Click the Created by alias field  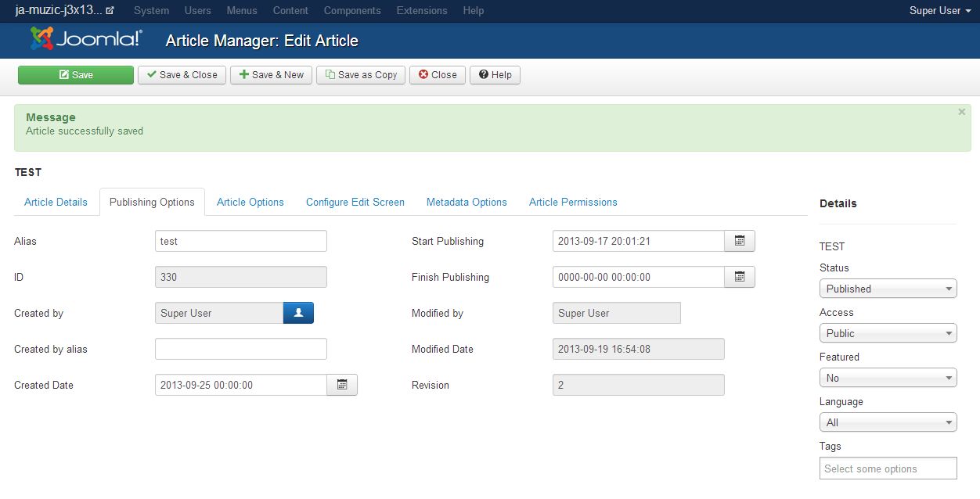click(x=241, y=349)
